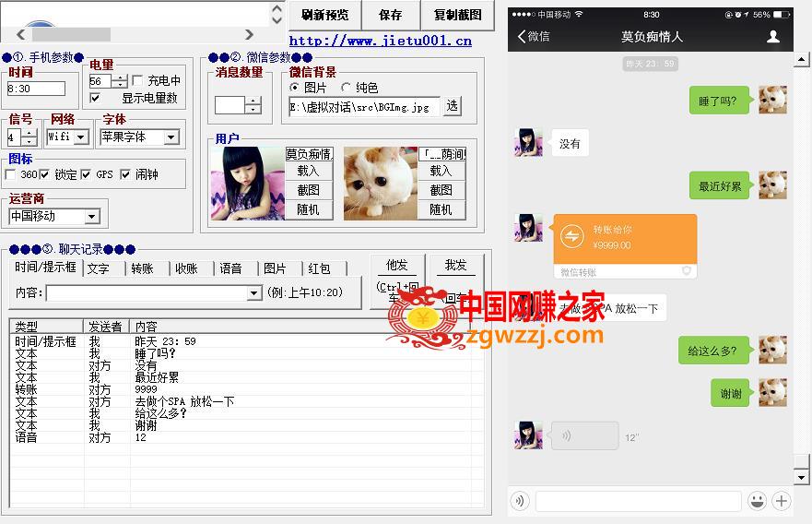
Task: Select the 纯色 background radio button
Action: (346, 87)
